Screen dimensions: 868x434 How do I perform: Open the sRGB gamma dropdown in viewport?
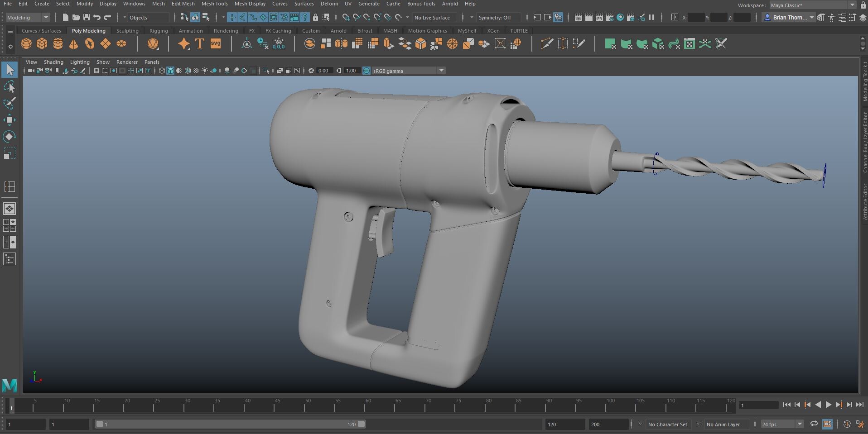(441, 71)
